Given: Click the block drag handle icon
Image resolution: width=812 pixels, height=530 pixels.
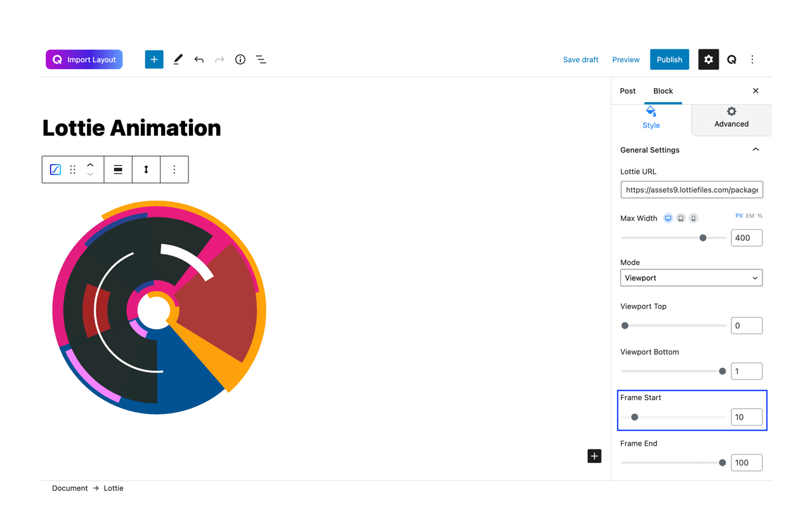Looking at the screenshot, I should (x=73, y=169).
